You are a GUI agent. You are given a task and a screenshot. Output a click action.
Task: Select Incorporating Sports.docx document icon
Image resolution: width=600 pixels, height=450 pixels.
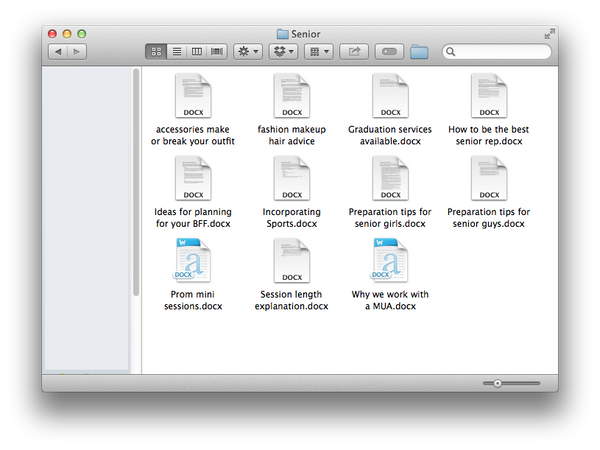pos(291,179)
